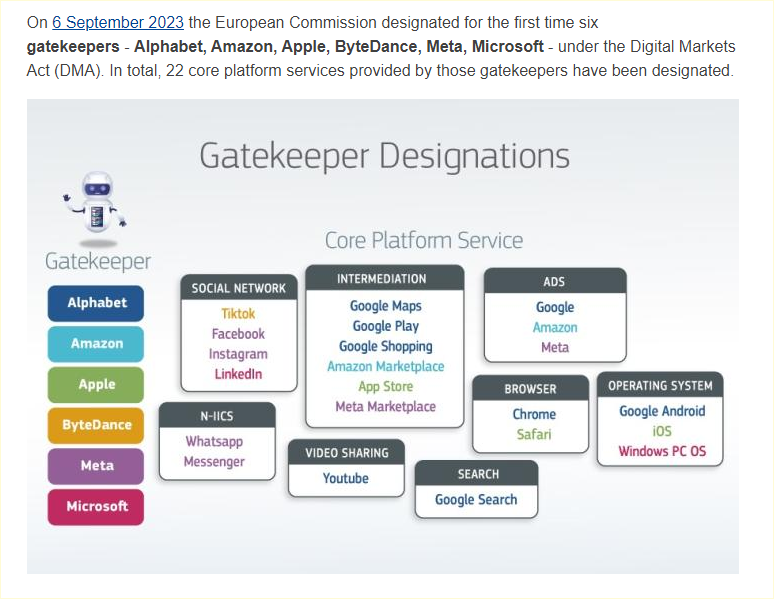Viewport: 774px width, 599px height.
Task: Click the N-IICS card header
Action: tap(217, 416)
